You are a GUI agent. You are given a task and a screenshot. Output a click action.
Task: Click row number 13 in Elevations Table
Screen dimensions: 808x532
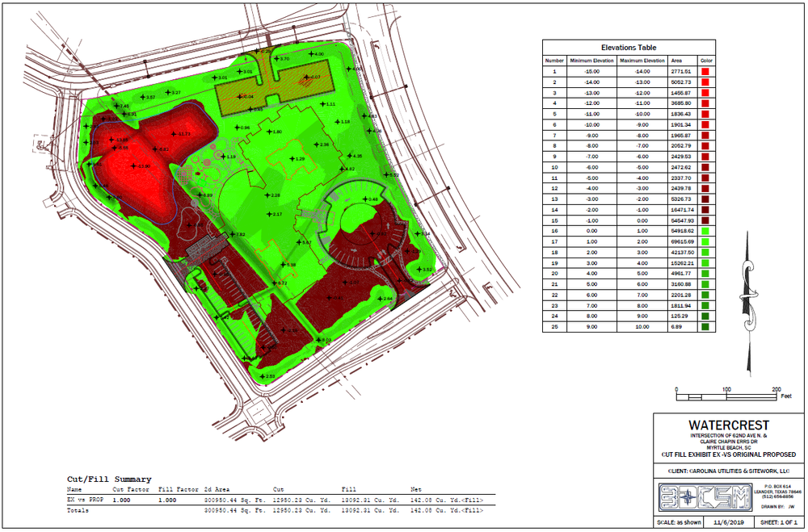(554, 199)
